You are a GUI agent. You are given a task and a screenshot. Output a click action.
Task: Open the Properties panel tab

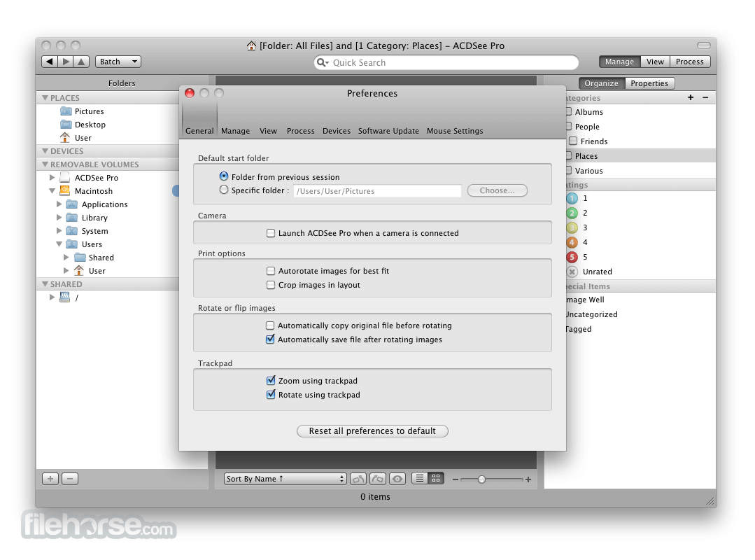coord(649,83)
